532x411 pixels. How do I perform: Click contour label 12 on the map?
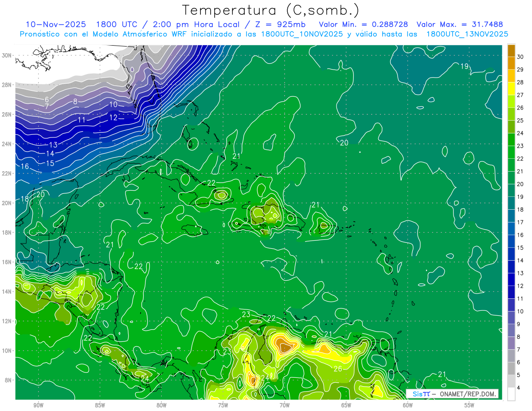tap(113, 118)
